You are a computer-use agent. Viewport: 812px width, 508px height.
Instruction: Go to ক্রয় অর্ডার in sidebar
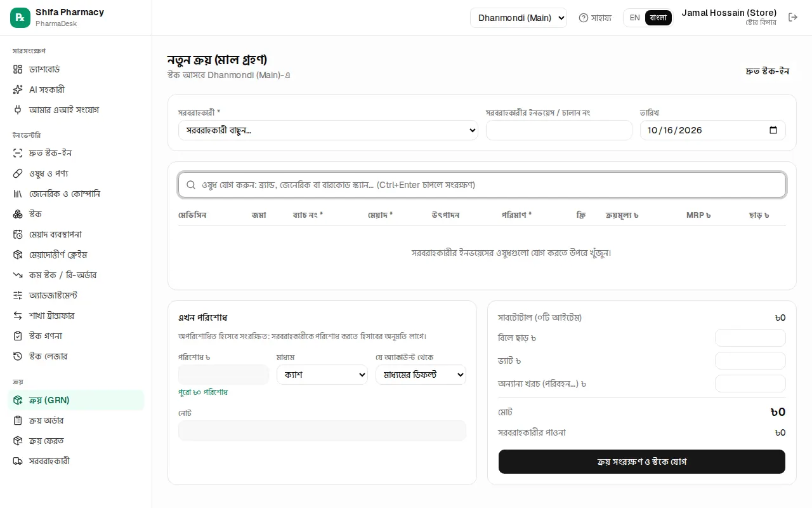(75, 420)
